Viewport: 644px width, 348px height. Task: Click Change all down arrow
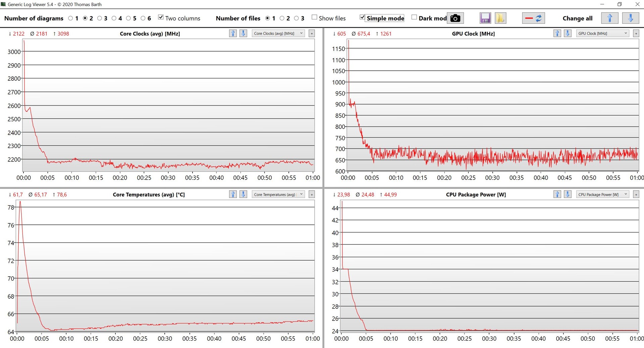point(630,18)
